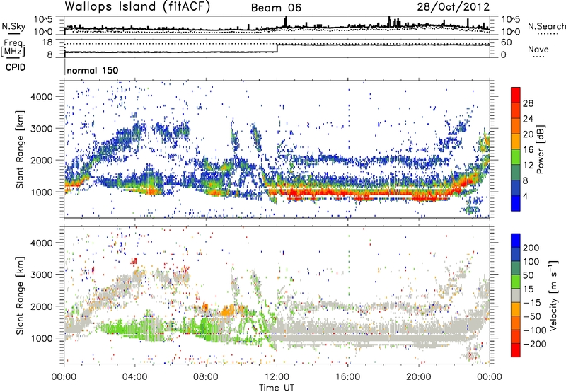566x392 pixels.
Task: Click the '20:00' time axis label
Action: point(419,377)
